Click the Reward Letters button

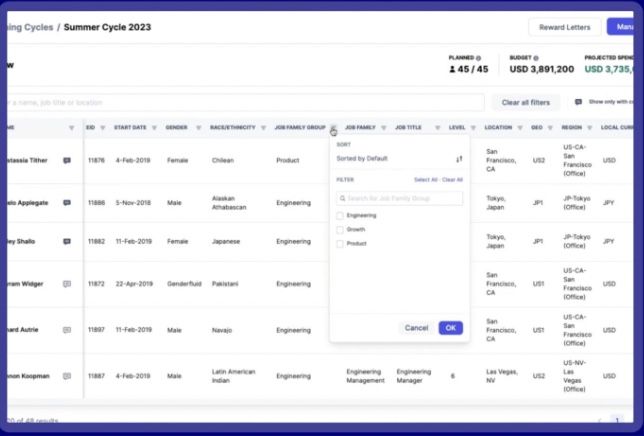pos(565,27)
